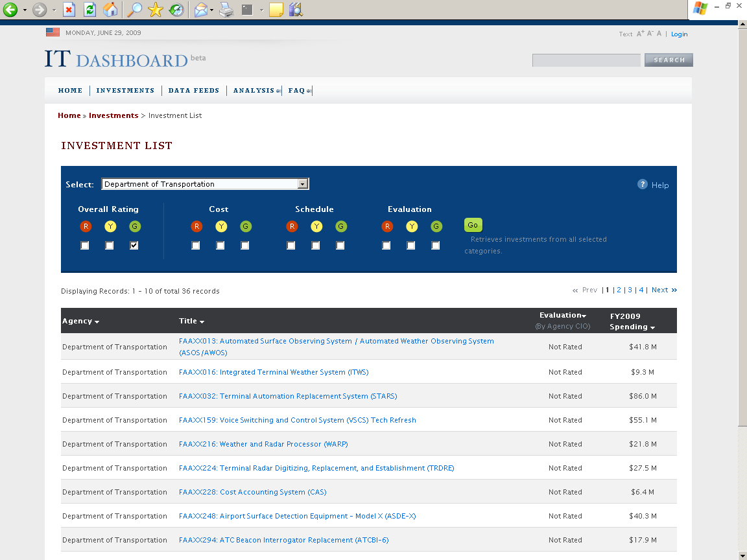The width and height of the screenshot is (747, 560).
Task: Refresh the page with green arrows icon
Action: click(89, 10)
